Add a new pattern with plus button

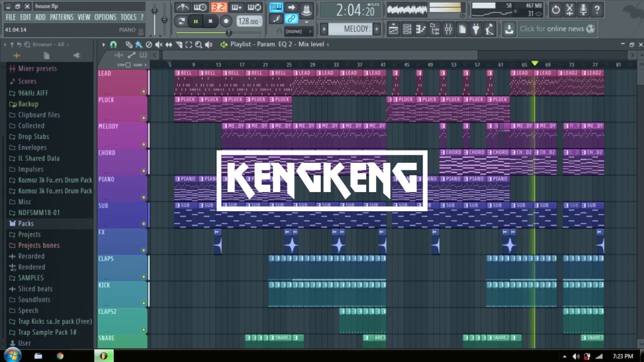(376, 29)
